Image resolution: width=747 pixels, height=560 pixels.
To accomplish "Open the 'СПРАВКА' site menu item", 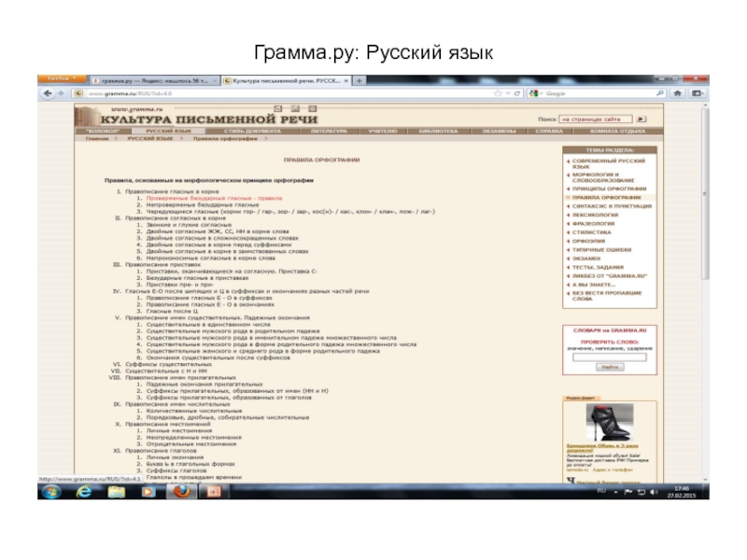I will [x=549, y=131].
